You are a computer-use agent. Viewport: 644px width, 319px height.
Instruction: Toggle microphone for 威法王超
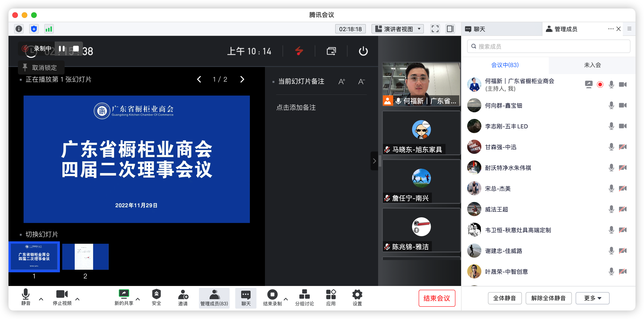point(611,209)
